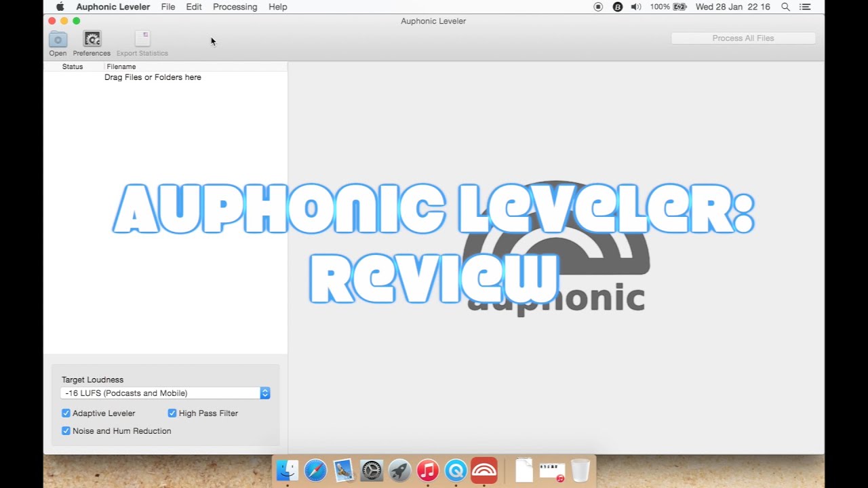868x488 pixels.
Task: Click the battery status icon
Action: point(680,7)
